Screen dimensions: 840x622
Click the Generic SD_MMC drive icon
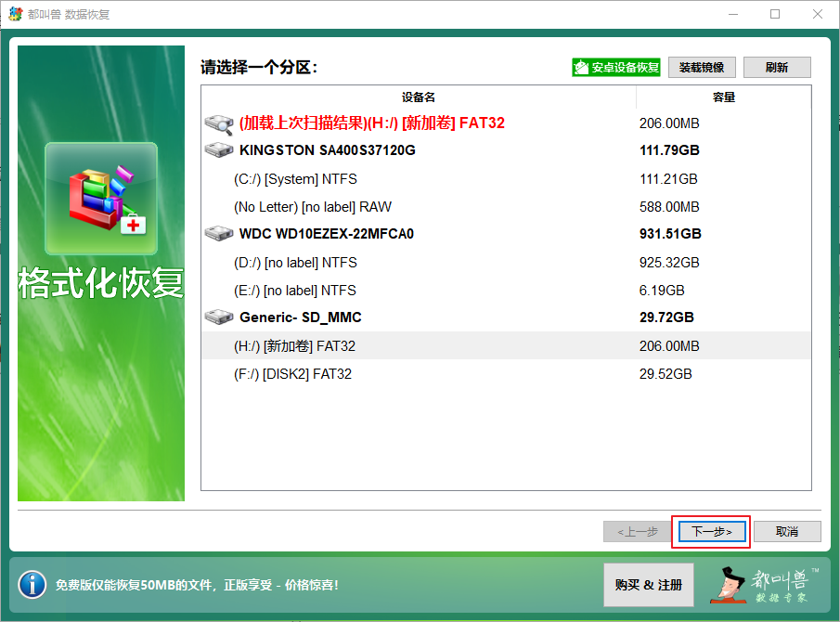coord(219,317)
